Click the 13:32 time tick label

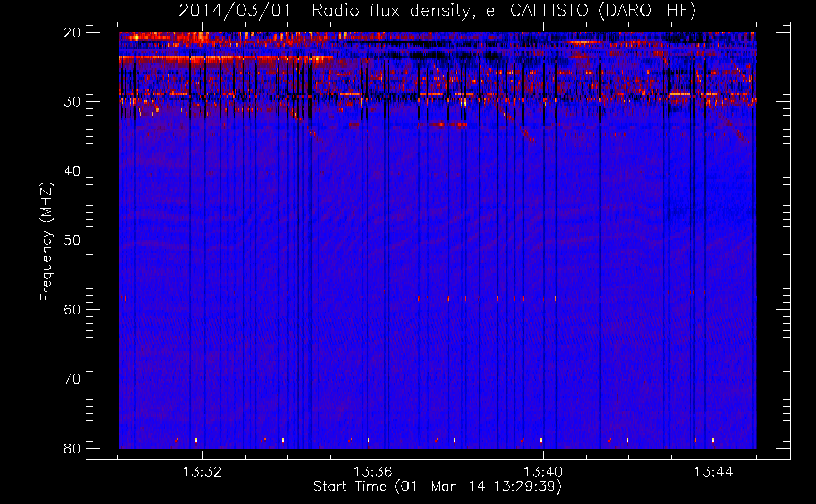coord(202,472)
